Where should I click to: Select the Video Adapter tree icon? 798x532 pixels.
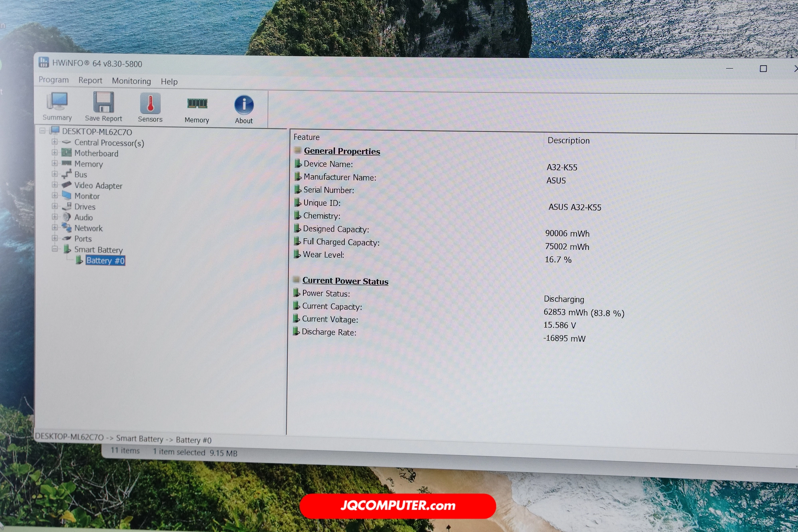67,185
